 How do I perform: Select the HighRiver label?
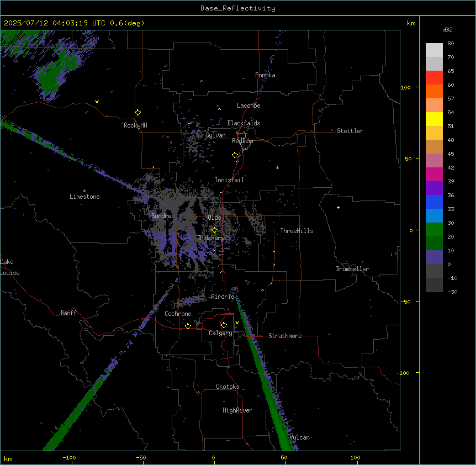[237, 410]
